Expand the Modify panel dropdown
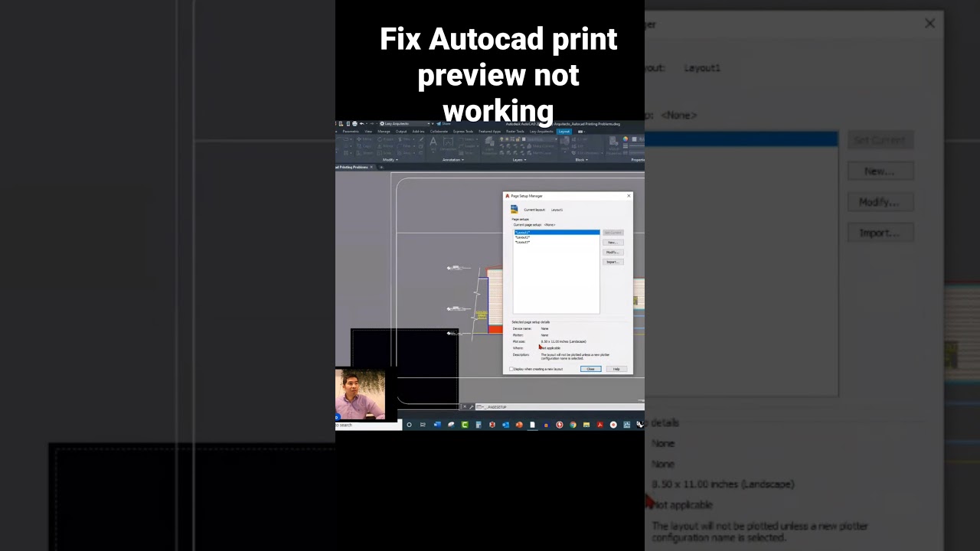980x551 pixels. click(390, 160)
